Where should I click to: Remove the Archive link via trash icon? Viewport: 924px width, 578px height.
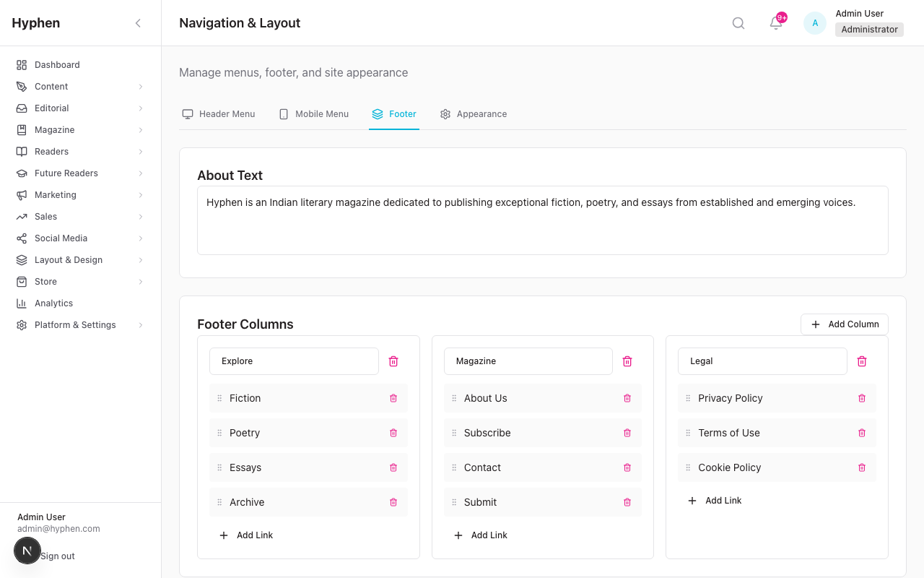point(393,502)
